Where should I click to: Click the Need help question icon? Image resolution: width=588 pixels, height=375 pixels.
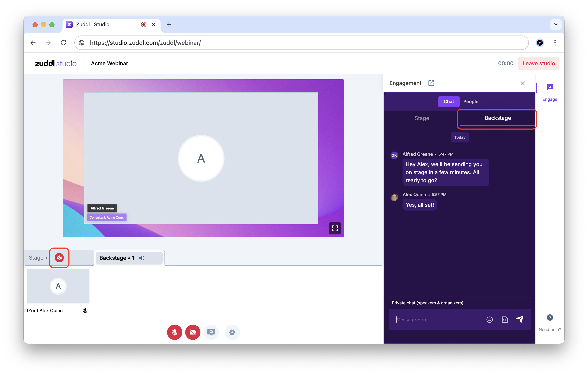[550, 318]
